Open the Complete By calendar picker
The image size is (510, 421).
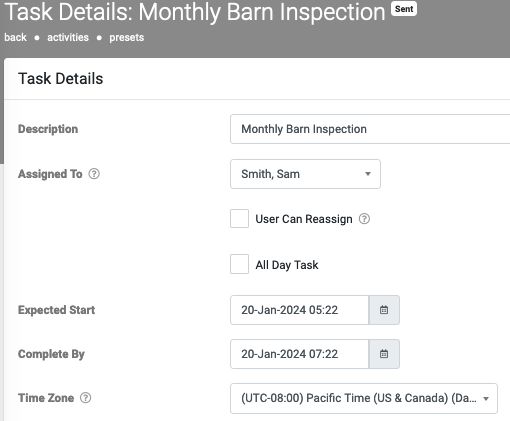point(384,354)
